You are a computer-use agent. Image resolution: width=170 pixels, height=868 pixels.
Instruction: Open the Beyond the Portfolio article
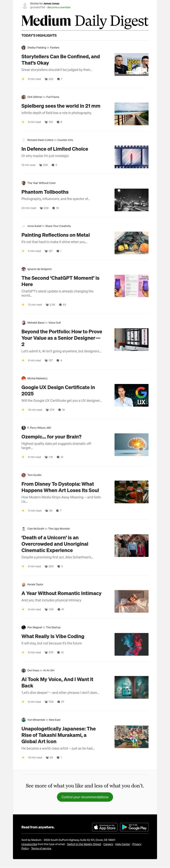click(x=62, y=338)
